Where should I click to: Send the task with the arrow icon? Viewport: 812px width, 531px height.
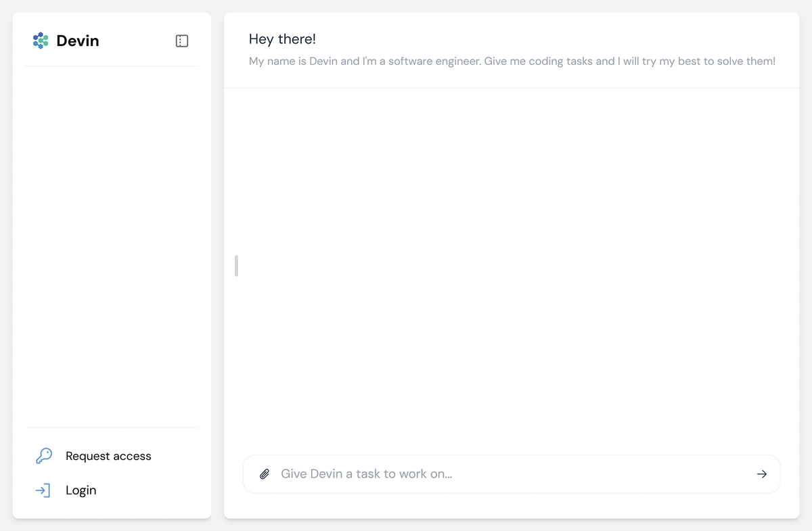pyautogui.click(x=762, y=474)
